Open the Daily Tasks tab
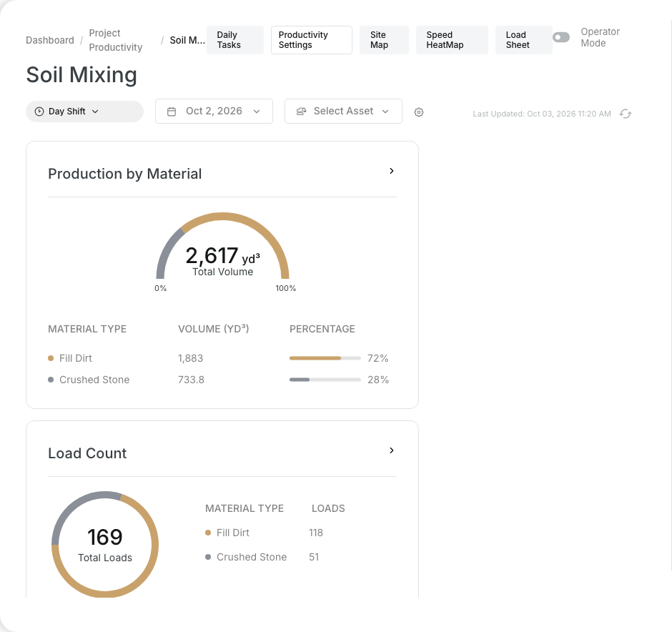 click(235, 40)
